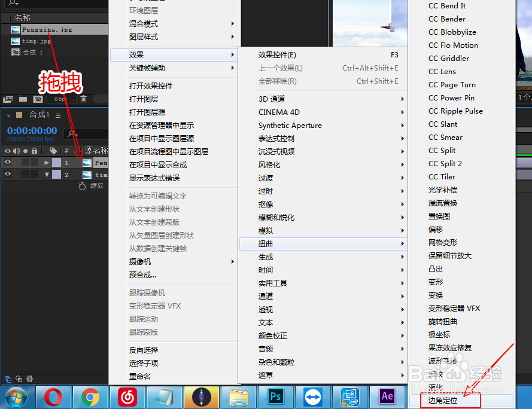The image size is (532, 409).
Task: Expand the 颜色校正 effects category
Action: pos(323,335)
